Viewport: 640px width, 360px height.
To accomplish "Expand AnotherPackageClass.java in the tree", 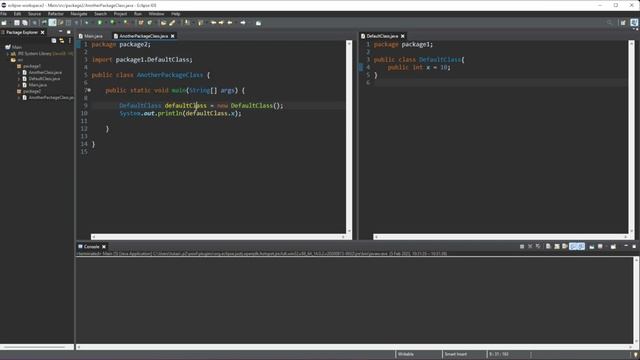I will (19, 98).
